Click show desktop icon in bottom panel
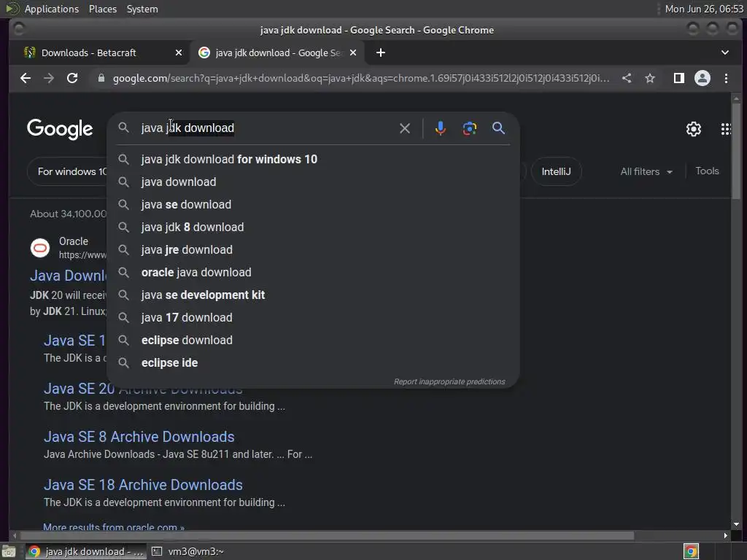747x560 pixels. point(9,551)
